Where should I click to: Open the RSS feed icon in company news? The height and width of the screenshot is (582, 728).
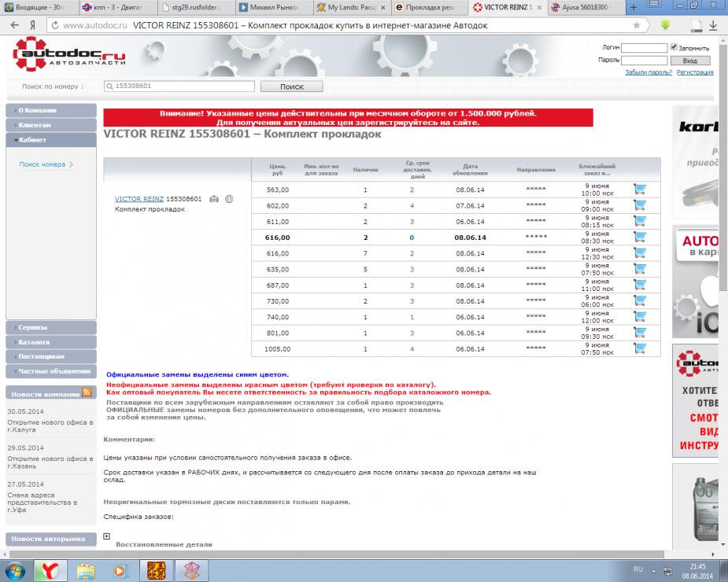click(87, 392)
